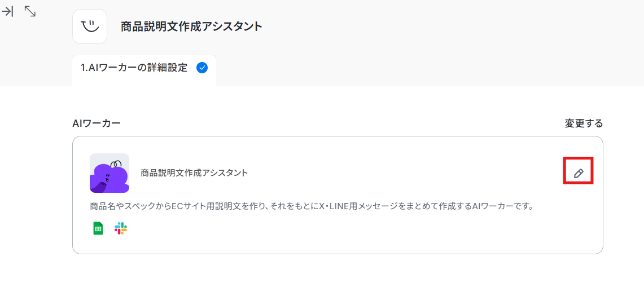Edit the AI worker via pencil icon

click(x=579, y=173)
